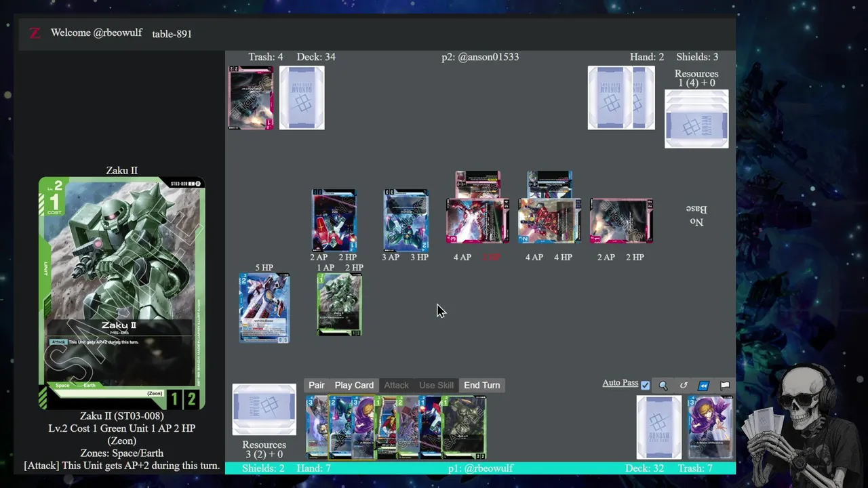868x488 pixels.
Task: Select the leftmost level 3 card in hand
Action: [x=316, y=428]
